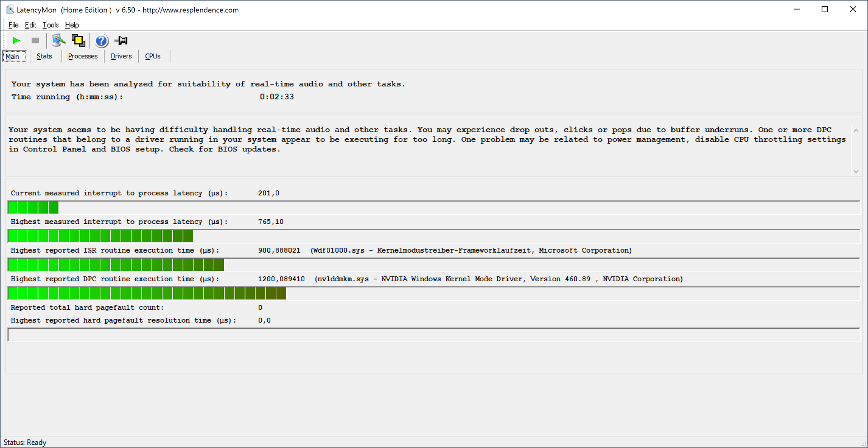Screen dimensions: 868x448
Task: Click the Wdf01000.sys driver description
Action: tap(471, 250)
